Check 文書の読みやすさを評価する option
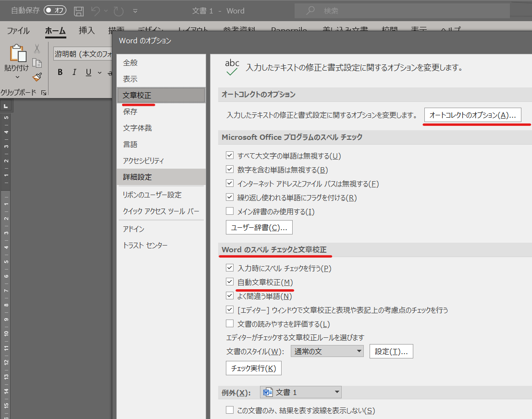 (230, 323)
